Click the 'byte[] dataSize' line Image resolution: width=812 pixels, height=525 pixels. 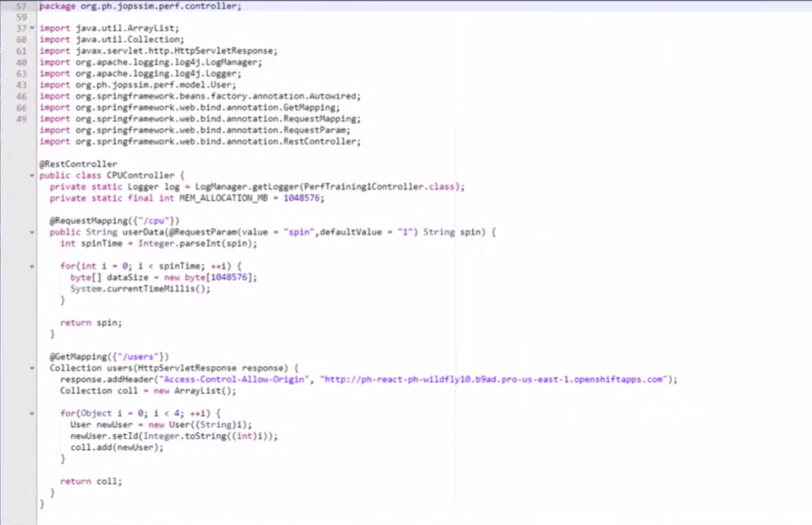point(164,278)
